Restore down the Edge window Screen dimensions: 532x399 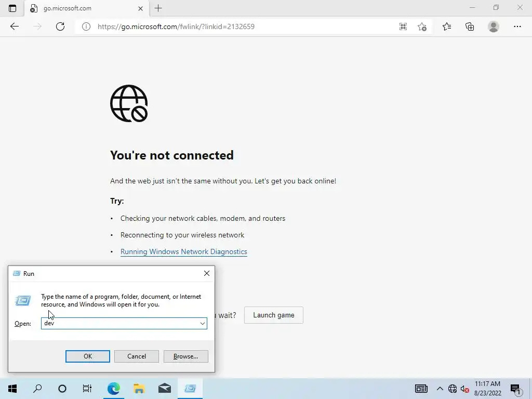[x=496, y=7]
